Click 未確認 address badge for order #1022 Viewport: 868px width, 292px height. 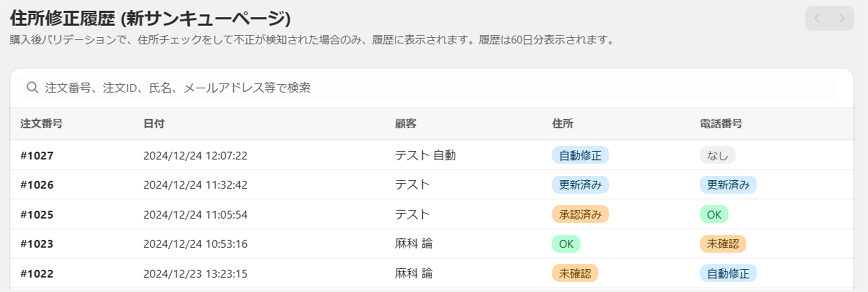pyautogui.click(x=575, y=274)
